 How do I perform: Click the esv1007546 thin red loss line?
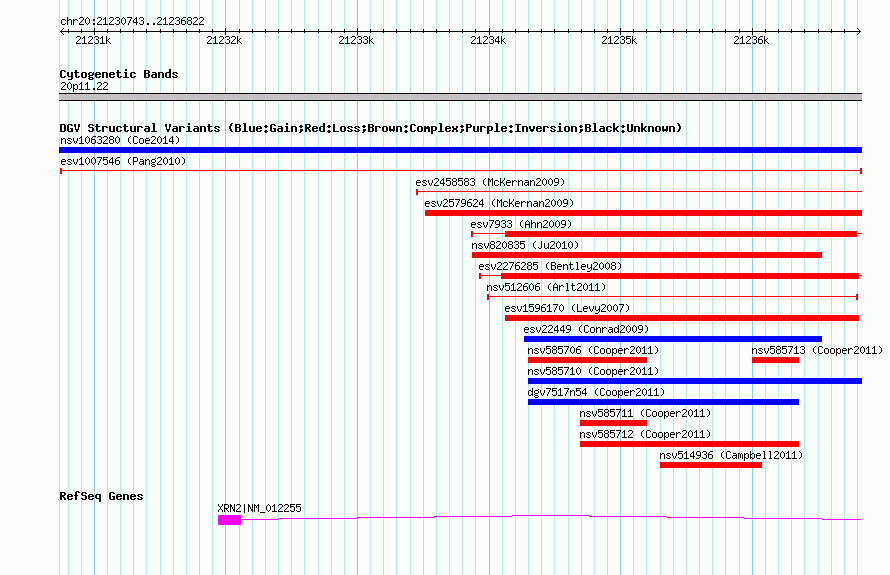[461, 171]
